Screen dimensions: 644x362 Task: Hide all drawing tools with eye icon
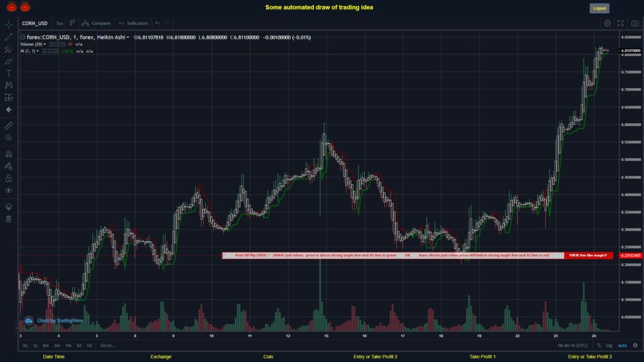(x=9, y=190)
